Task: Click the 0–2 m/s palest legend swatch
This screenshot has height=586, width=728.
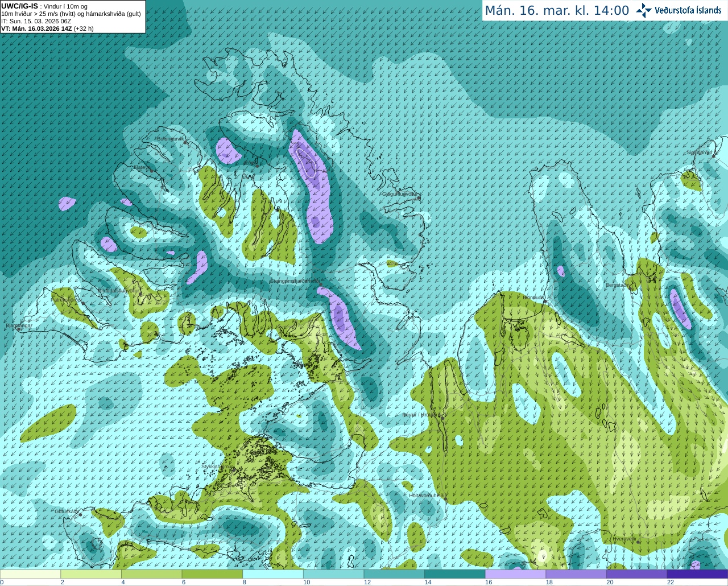Action: [30, 574]
